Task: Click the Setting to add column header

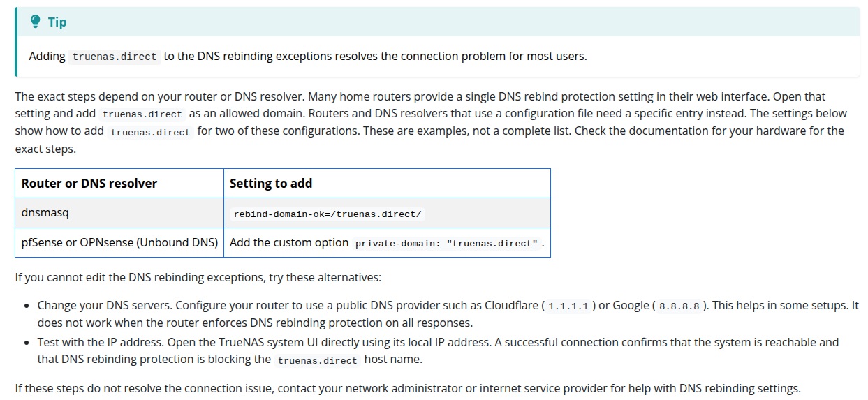Action: pos(387,184)
